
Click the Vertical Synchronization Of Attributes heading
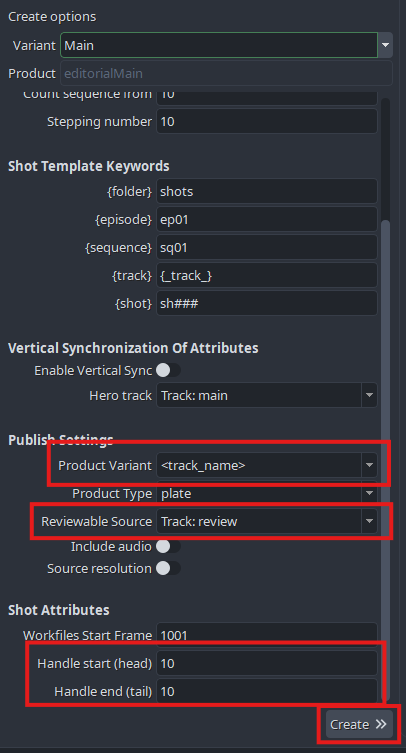(133, 348)
